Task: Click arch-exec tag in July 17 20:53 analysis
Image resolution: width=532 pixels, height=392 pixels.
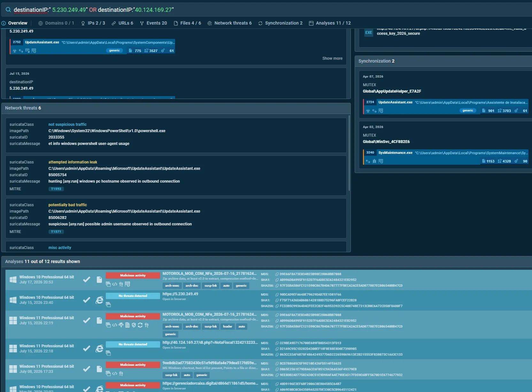Action: click(172, 286)
